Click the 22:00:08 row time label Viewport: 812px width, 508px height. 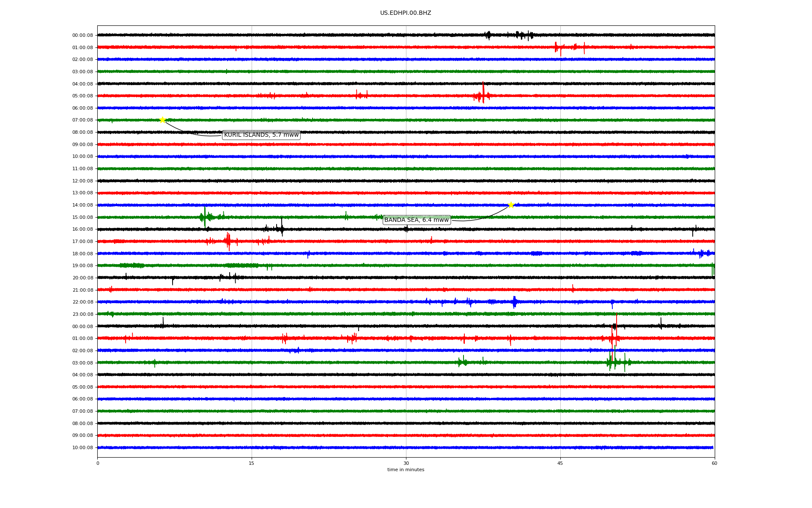point(82,302)
